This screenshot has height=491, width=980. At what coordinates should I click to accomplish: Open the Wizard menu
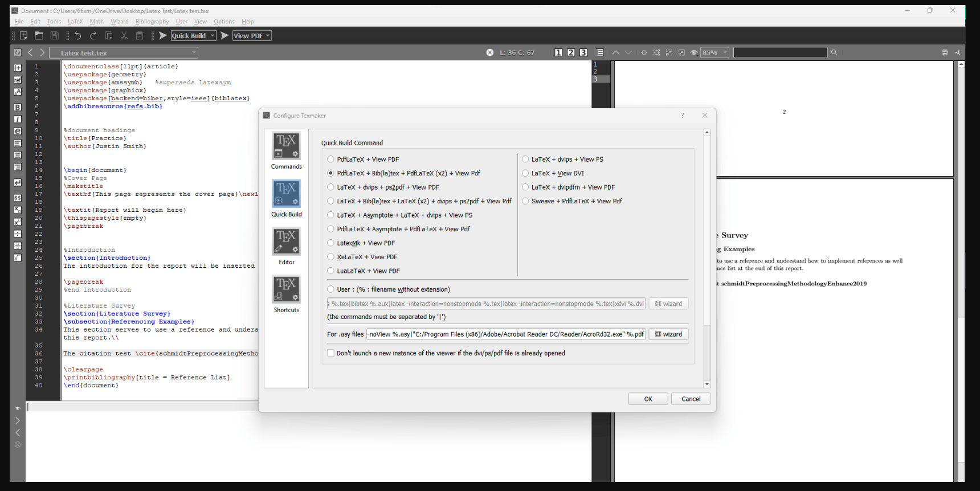[x=120, y=22]
